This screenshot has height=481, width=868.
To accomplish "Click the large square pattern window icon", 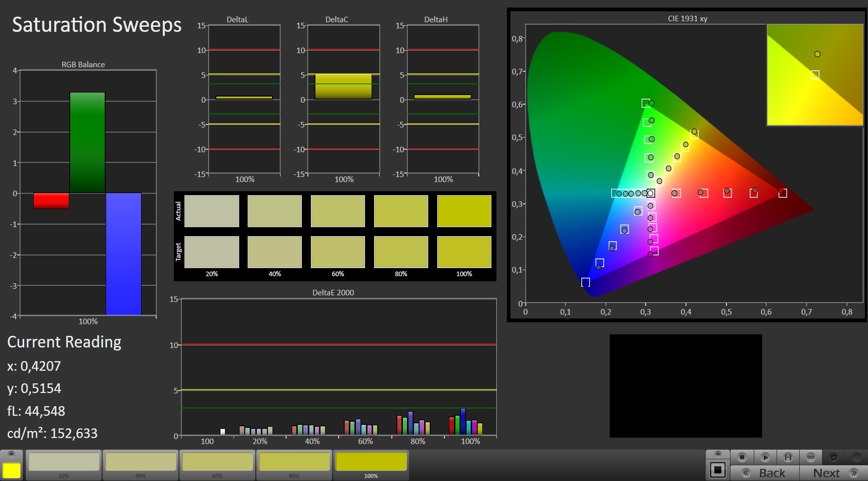I will [717, 470].
